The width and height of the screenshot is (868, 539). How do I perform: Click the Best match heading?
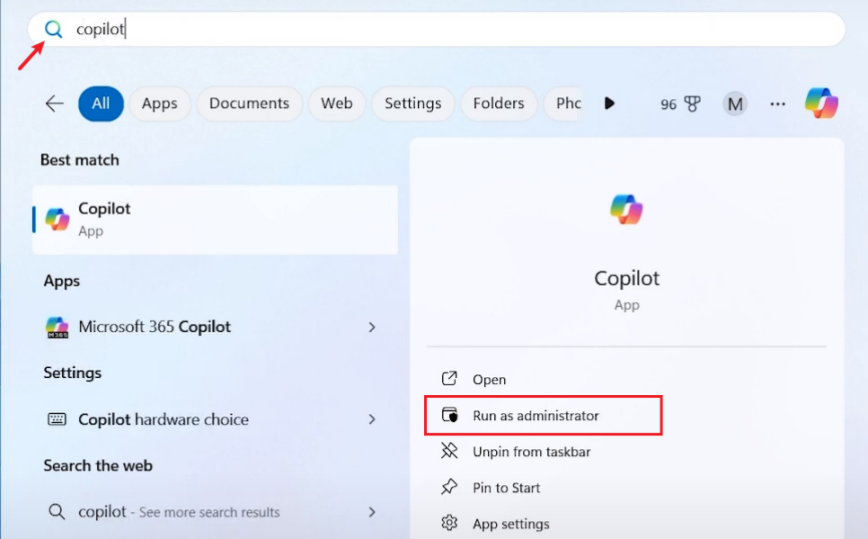click(80, 160)
